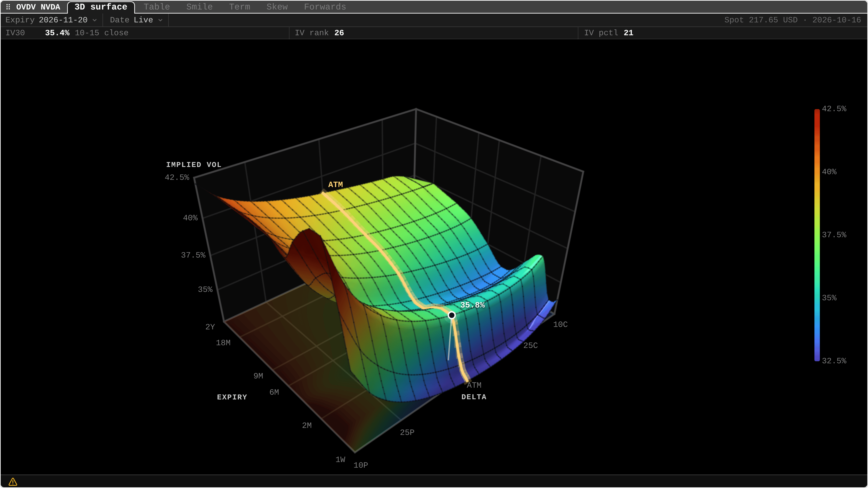Select the Term tab

click(240, 7)
